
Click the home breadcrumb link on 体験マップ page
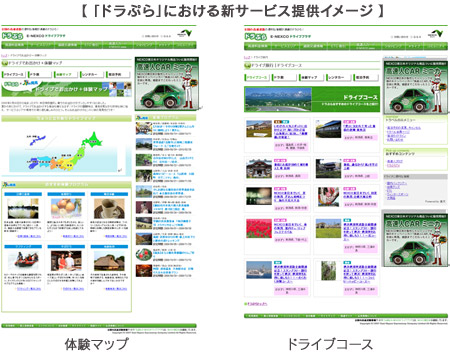coord(4,55)
